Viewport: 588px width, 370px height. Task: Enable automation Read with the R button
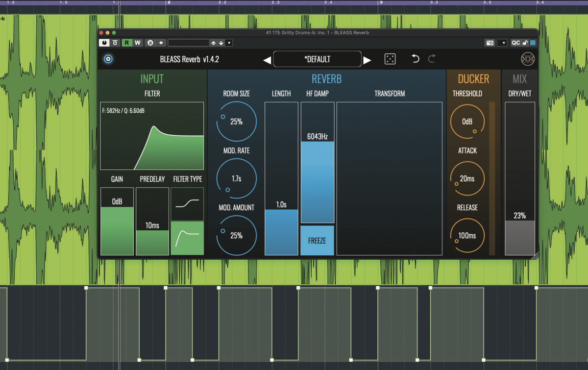(126, 43)
